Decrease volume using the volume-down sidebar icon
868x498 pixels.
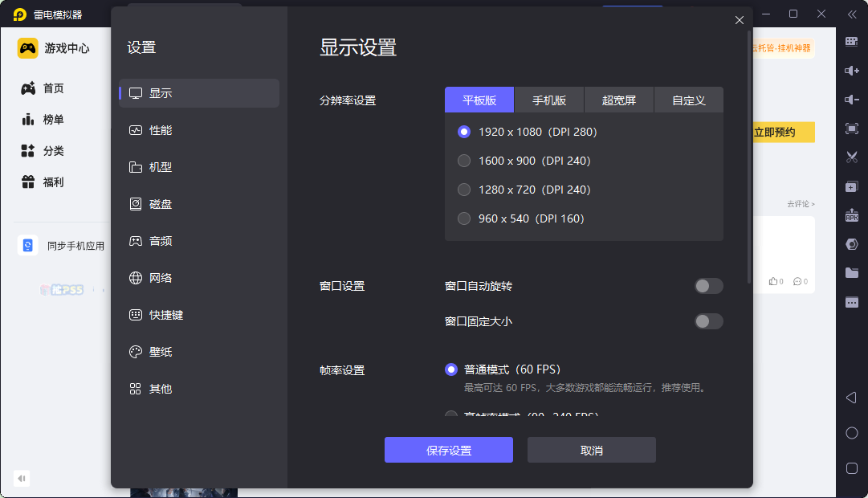(x=852, y=100)
